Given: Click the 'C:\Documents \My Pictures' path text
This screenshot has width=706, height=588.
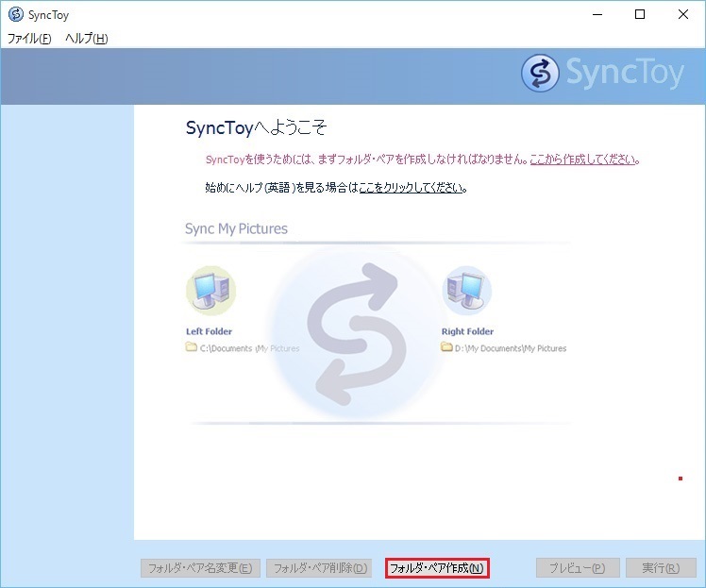Looking at the screenshot, I should tap(249, 348).
